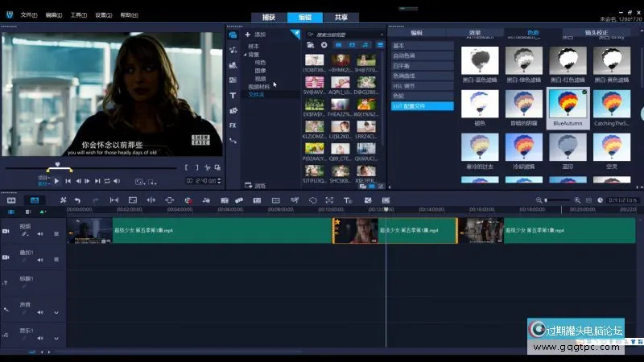Switch to Storyboard view
644x362 pixels.
click(11, 200)
